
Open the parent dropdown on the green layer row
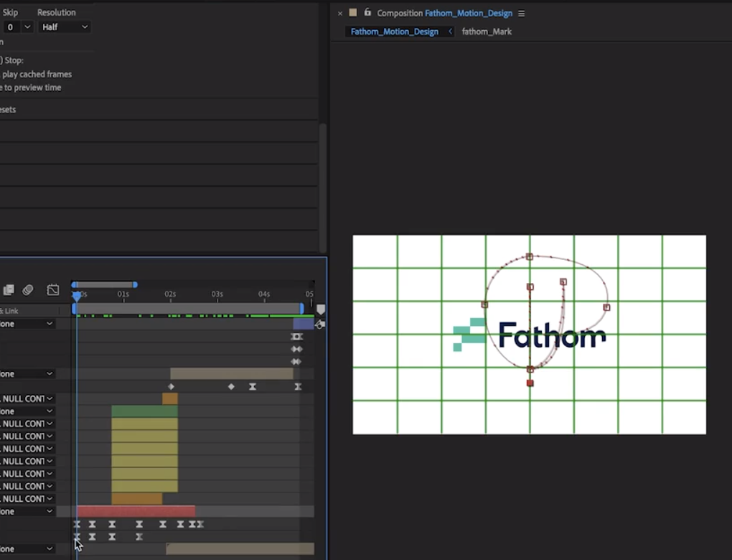[x=27, y=411]
